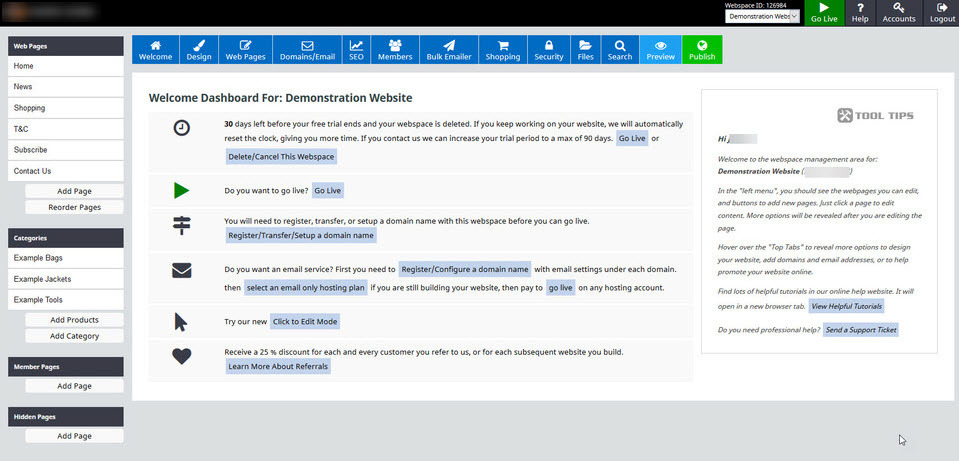Open the Design tab with brush icon

pos(199,50)
